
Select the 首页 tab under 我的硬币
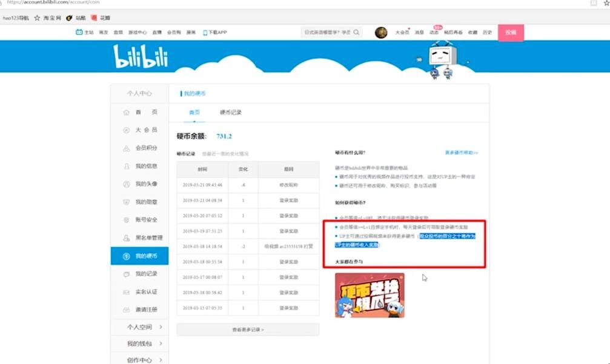(x=194, y=113)
